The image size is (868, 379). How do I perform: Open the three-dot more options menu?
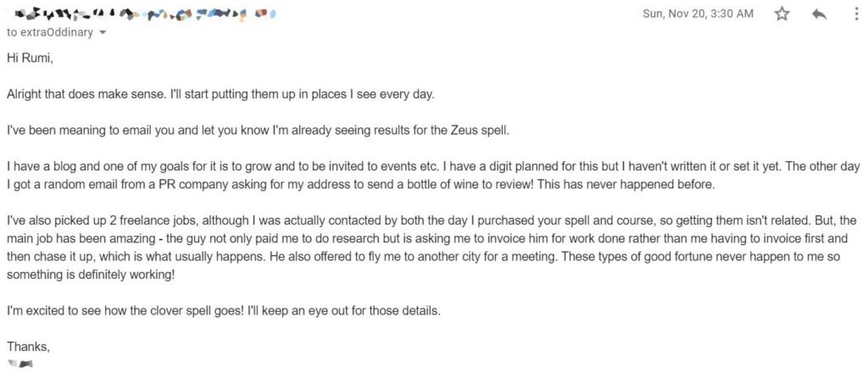(x=856, y=14)
